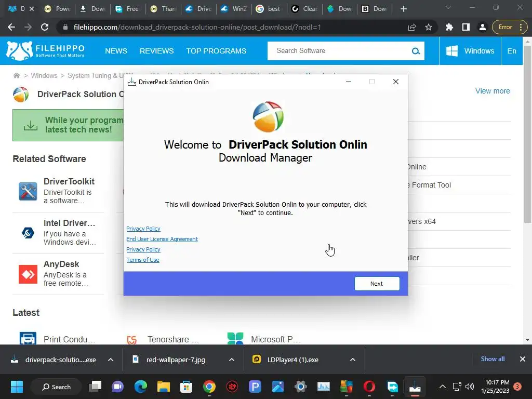
Task: Click the AnyDesk title text
Action: coord(61,264)
